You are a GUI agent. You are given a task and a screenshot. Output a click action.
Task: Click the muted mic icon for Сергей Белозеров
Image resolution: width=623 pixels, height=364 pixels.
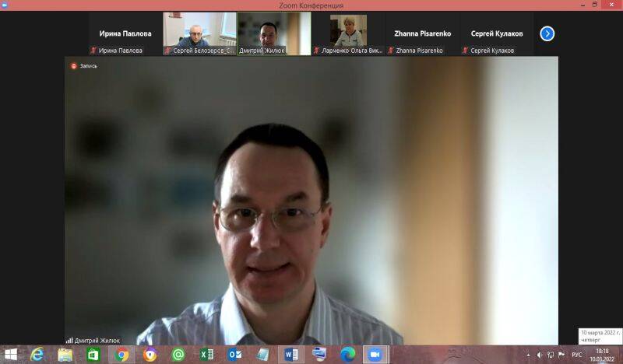167,51
